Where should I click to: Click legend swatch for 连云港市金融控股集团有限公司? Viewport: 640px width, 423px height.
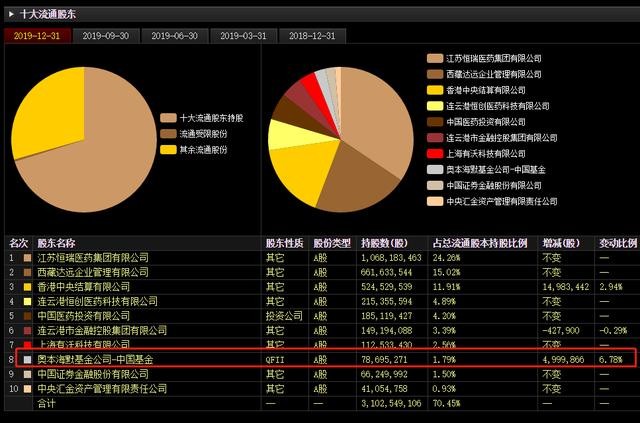[x=435, y=138]
